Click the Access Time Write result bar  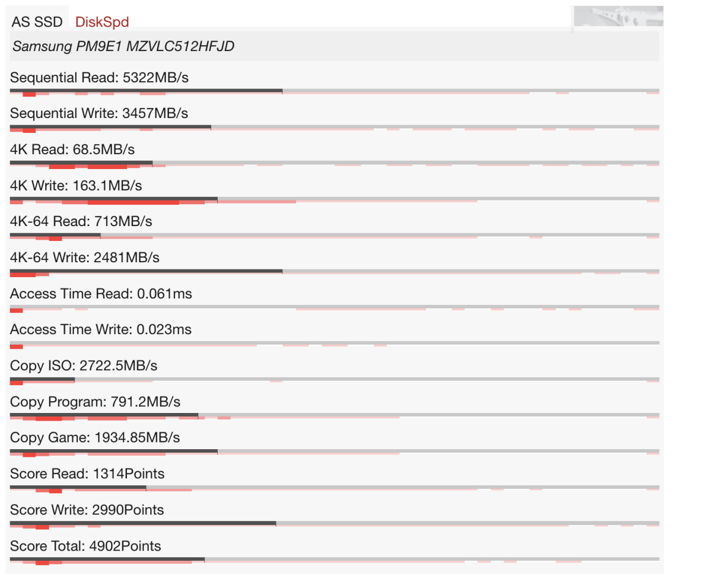point(334,343)
